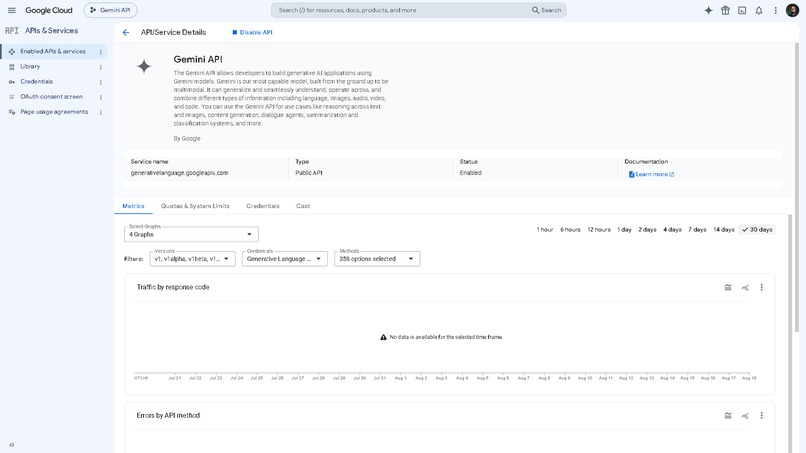Open the options dots beside Library
The image size is (806, 453).
click(101, 67)
